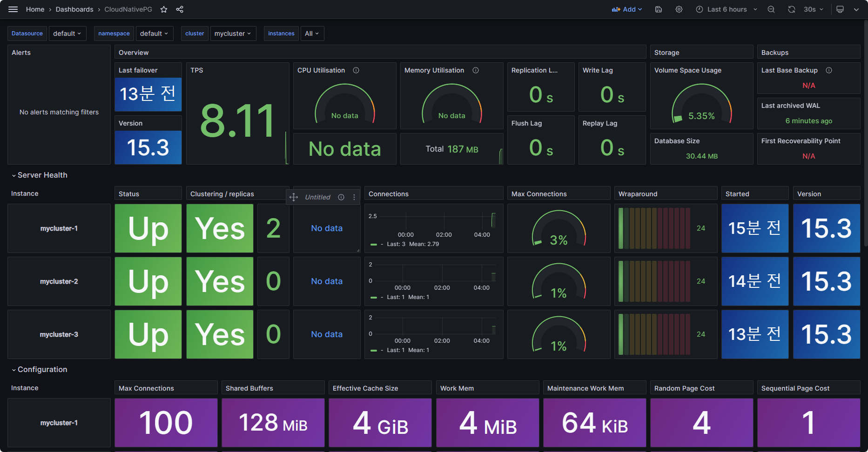The width and height of the screenshot is (868, 452).
Task: Show info for CPU Utilisation panel
Action: click(356, 70)
